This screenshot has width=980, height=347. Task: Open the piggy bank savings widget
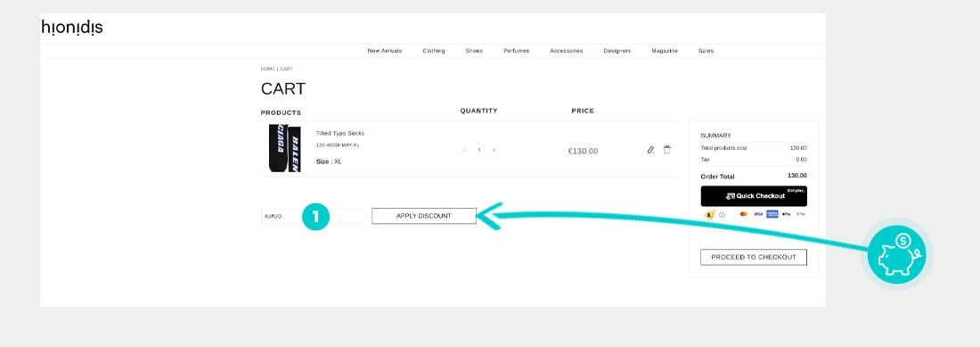(897, 254)
